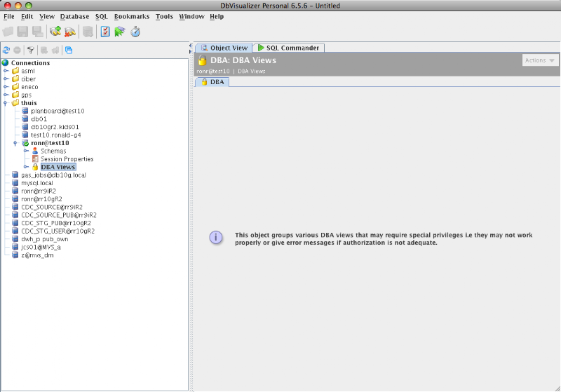Click the connected database icon of ronr@test10
Screen dimensions: 561x392
25,143
